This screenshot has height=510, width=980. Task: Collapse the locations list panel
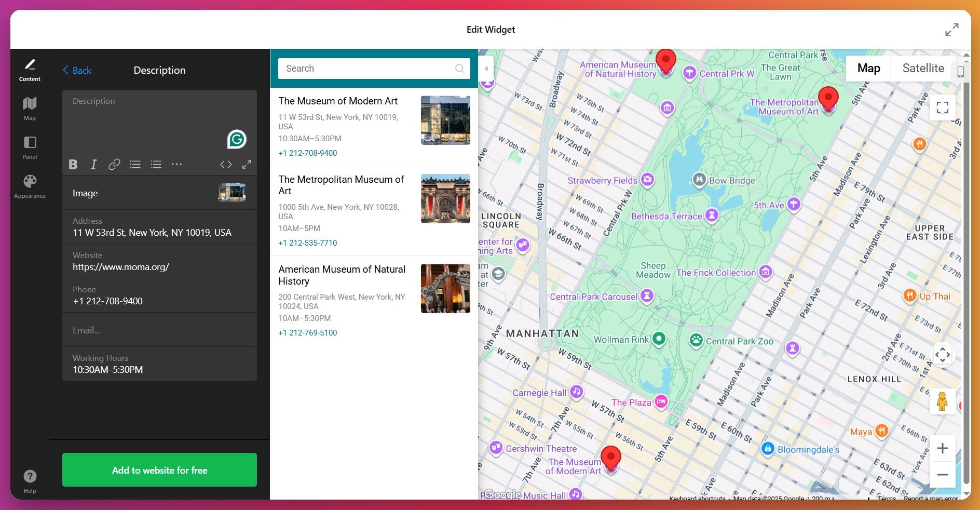pyautogui.click(x=486, y=68)
